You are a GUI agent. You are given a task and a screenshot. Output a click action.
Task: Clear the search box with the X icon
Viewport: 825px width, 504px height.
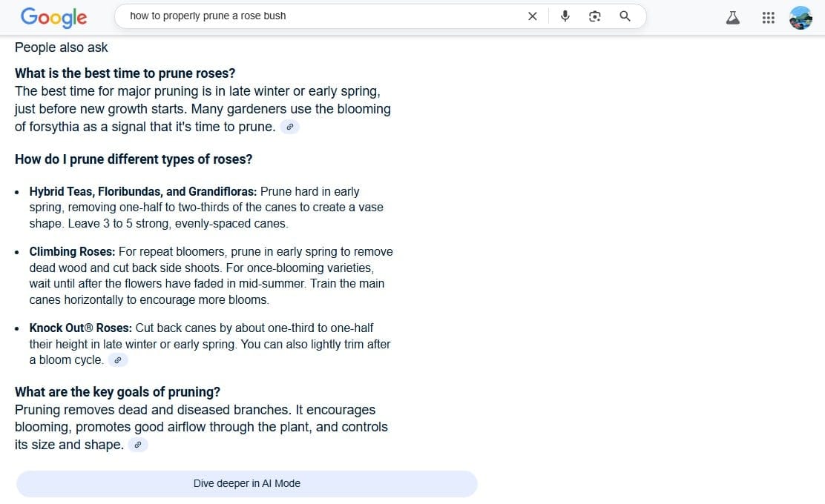pyautogui.click(x=532, y=16)
